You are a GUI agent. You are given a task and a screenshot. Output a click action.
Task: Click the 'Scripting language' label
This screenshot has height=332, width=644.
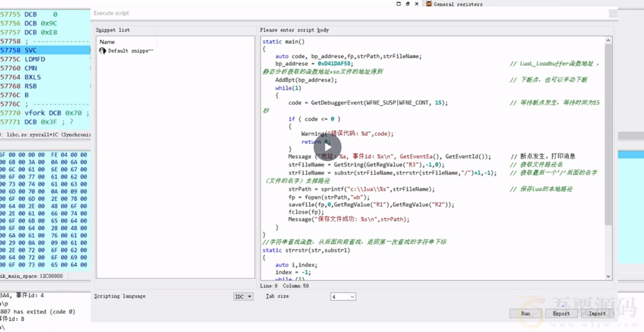pos(120,296)
